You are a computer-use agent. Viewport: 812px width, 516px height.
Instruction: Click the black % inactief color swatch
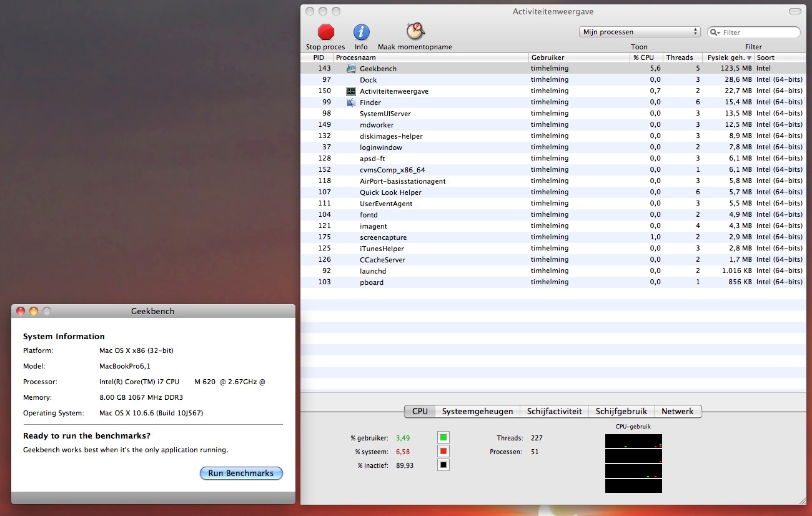pyautogui.click(x=443, y=465)
